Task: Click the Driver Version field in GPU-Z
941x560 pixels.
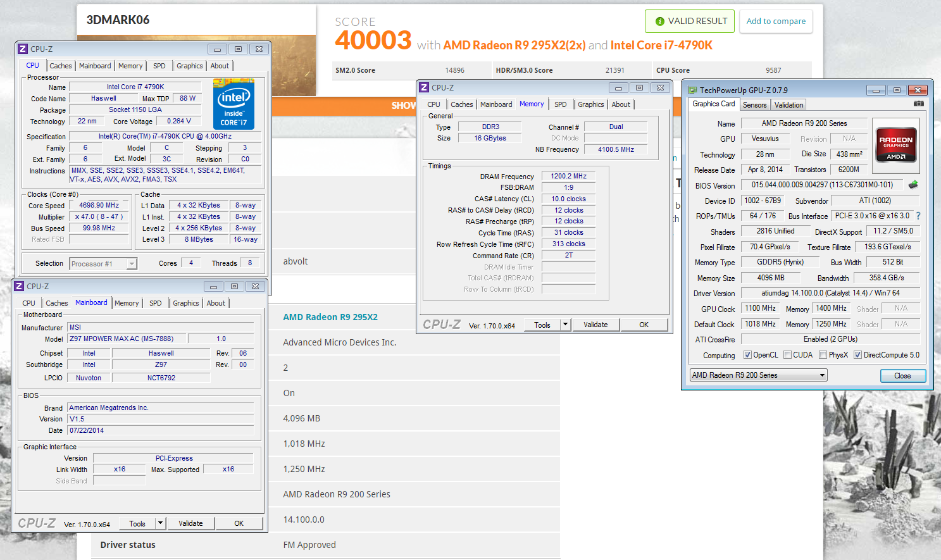Action: 830,293
